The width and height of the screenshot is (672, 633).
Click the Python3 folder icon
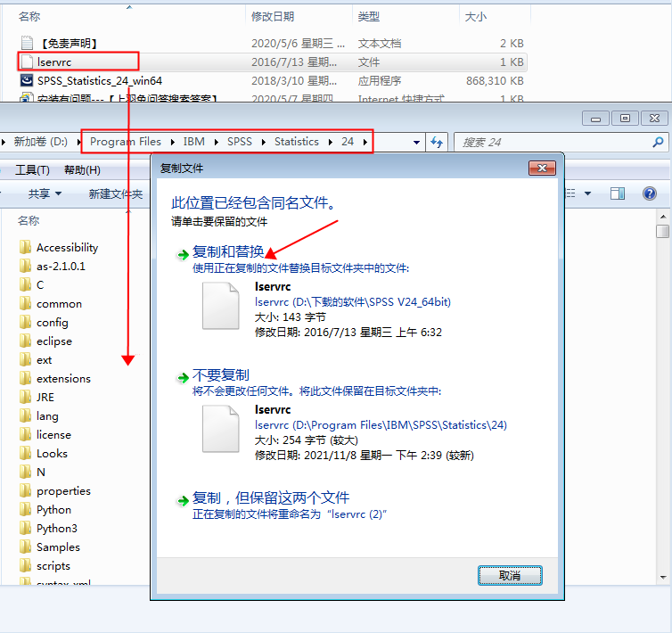pos(25,528)
